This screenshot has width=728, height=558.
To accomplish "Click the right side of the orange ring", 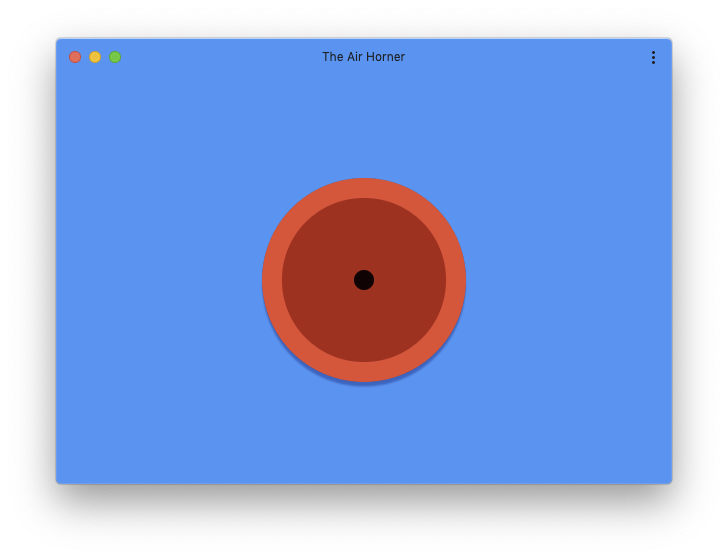I will point(456,280).
